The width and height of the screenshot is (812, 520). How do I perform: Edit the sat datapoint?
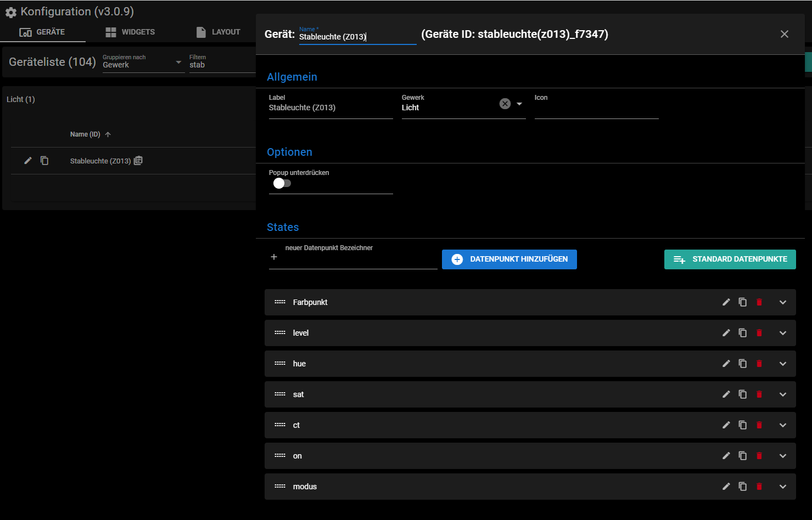pos(726,394)
